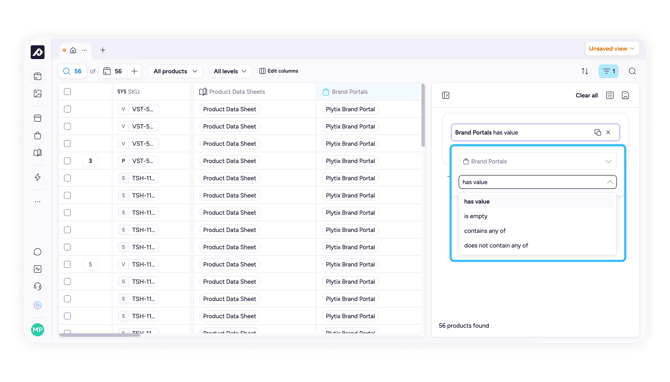Click Edit columns button
Screen dimensions: 670x382
click(x=279, y=71)
